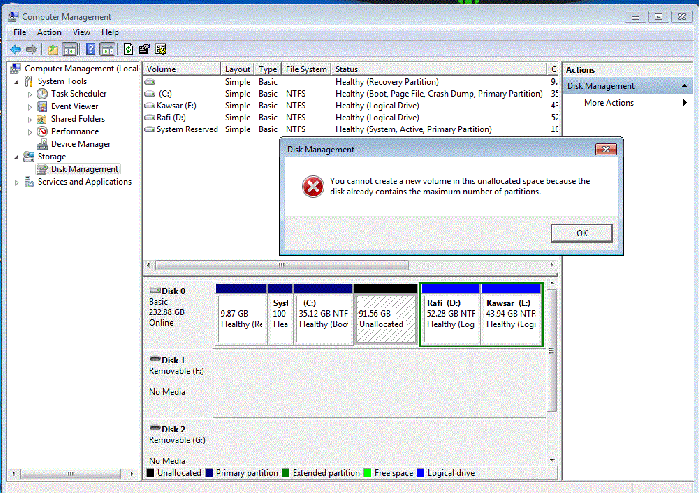This screenshot has width=700, height=493.
Task: Select the Device Manager tree item
Action: tap(80, 144)
